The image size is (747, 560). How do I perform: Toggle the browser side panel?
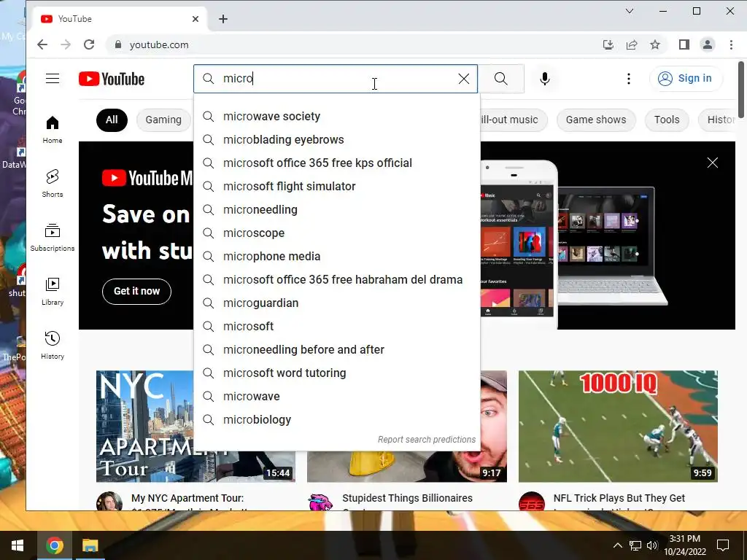tap(684, 44)
